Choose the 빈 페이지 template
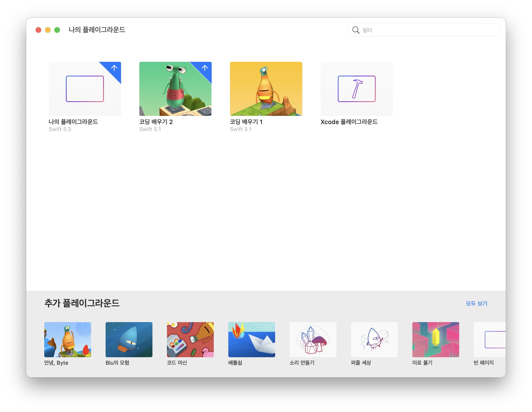Screen dimensions: 532x412 [490, 339]
